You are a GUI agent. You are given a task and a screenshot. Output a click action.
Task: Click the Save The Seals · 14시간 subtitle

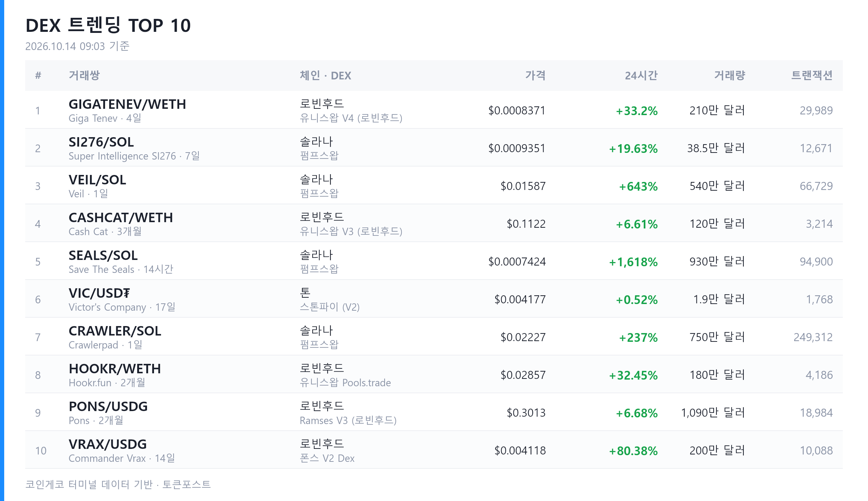121,269
